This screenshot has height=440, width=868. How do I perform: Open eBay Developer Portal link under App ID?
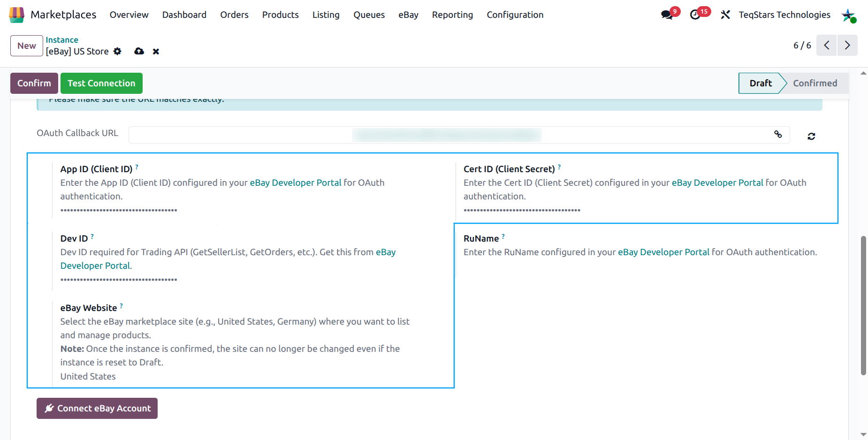[x=296, y=182]
